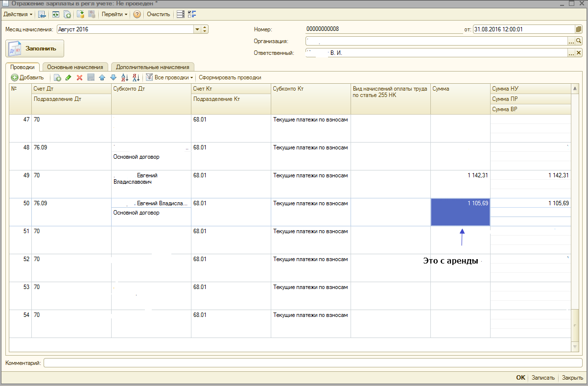Switch to Дополнительные начисления tab

[x=152, y=67]
